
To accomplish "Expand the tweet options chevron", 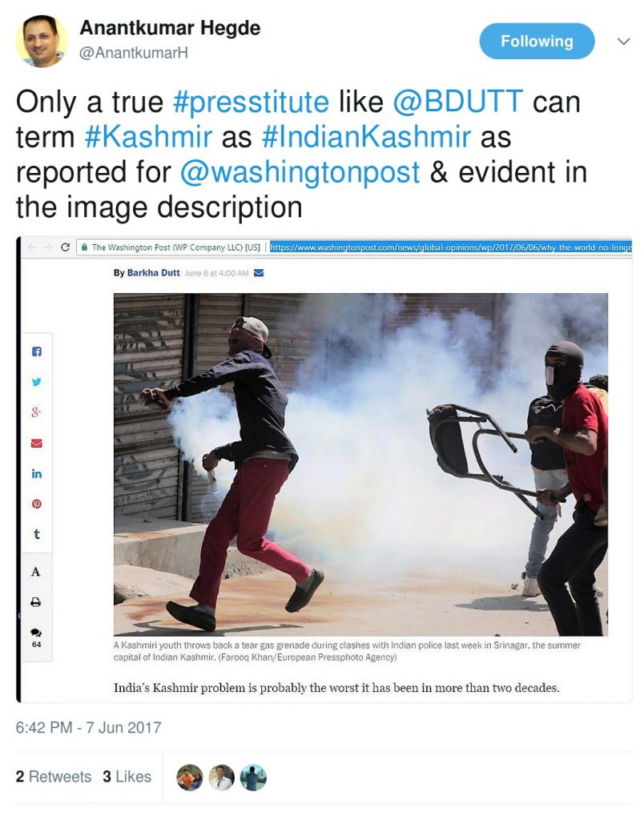I will click(624, 42).
